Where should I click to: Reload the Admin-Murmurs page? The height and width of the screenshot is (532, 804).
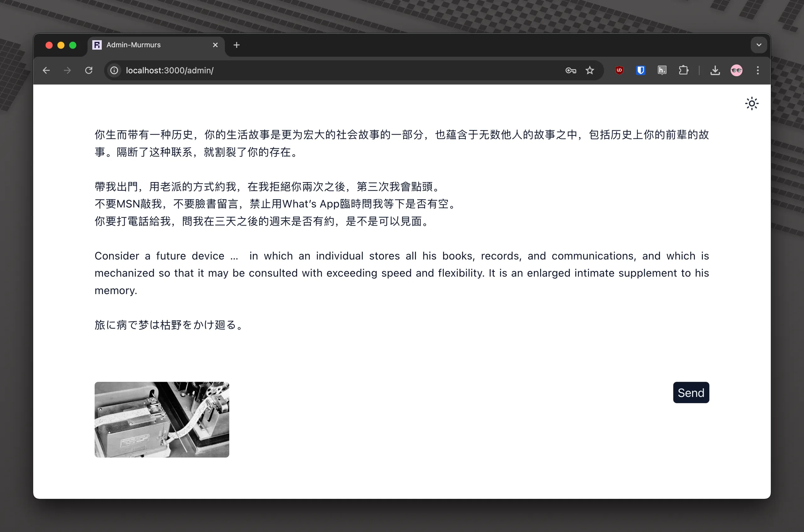click(89, 70)
